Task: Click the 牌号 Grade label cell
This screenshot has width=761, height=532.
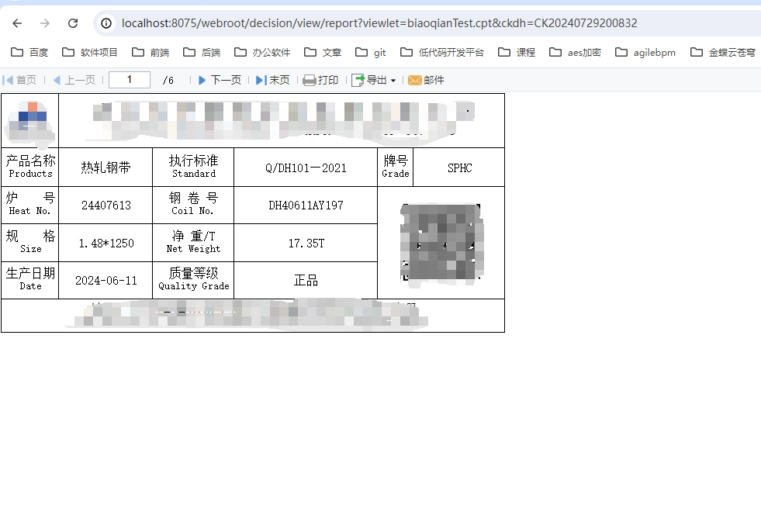Action: pyautogui.click(x=396, y=167)
